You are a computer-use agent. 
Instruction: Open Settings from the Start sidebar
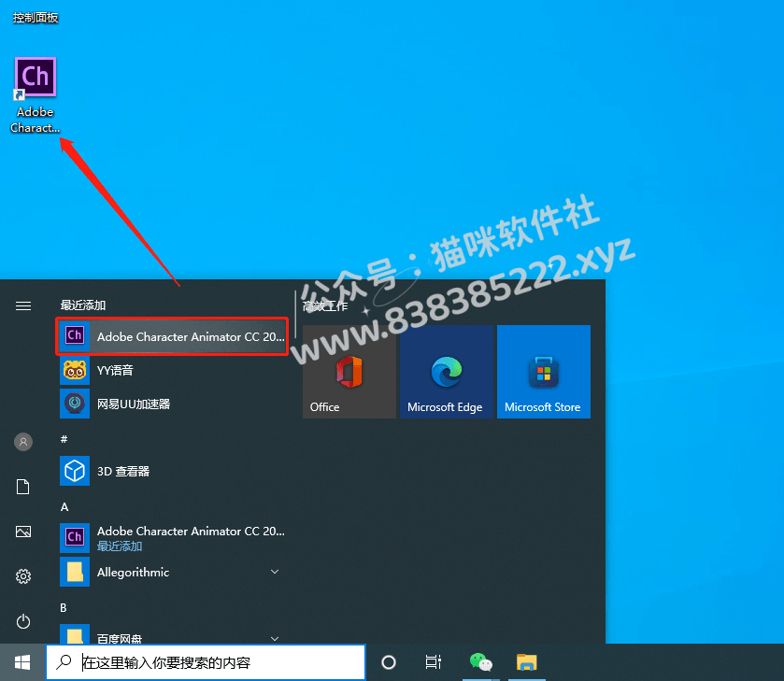pyautogui.click(x=23, y=576)
